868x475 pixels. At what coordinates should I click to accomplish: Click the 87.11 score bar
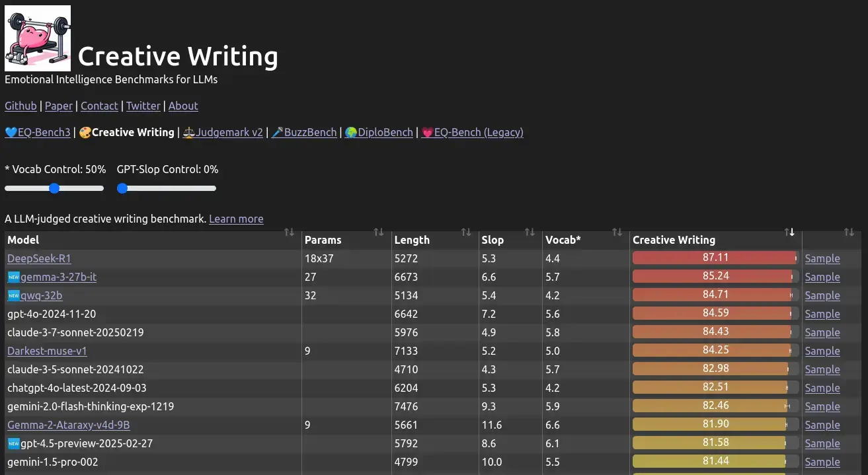[715, 258]
